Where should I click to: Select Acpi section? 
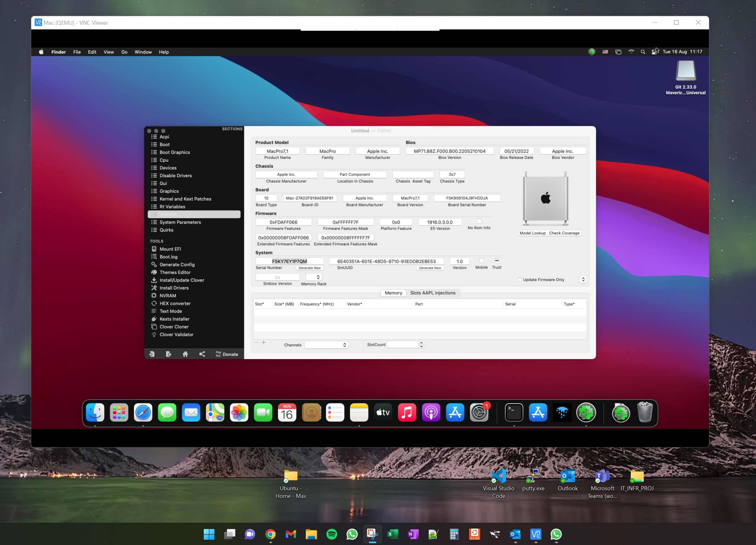[164, 137]
